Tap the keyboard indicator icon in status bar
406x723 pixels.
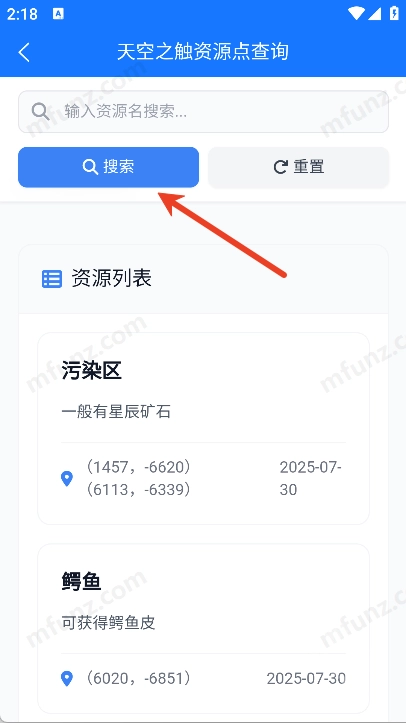coord(59,14)
